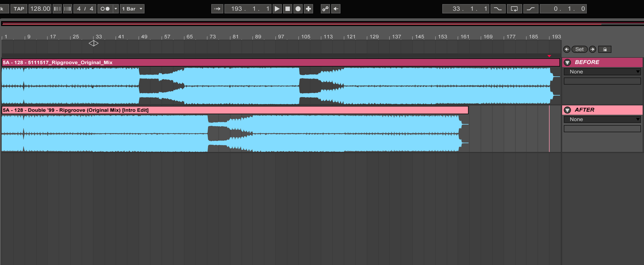Click the AFTER clip waveform breakdown section
644x265 pixels.
pyautogui.click(x=230, y=134)
